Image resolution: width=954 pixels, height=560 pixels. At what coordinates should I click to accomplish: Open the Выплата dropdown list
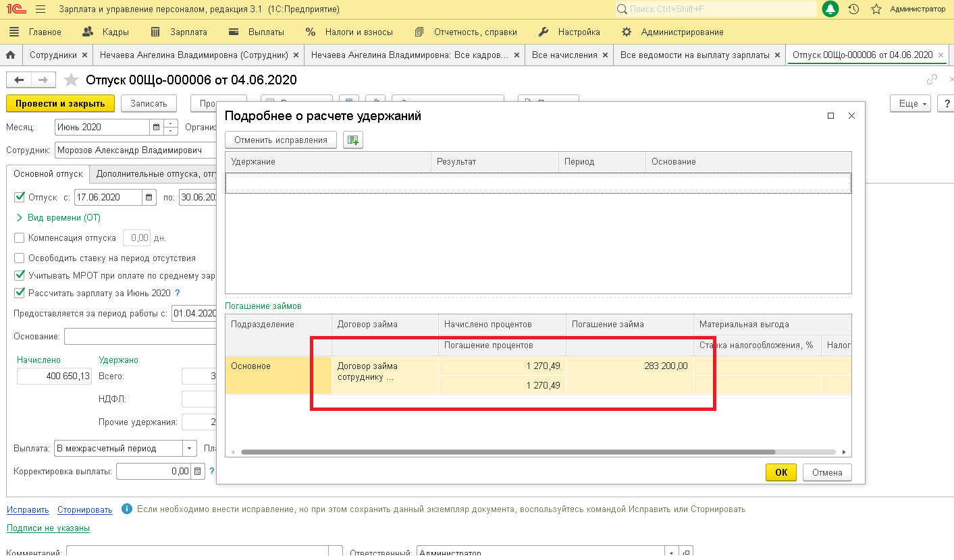tap(190, 449)
